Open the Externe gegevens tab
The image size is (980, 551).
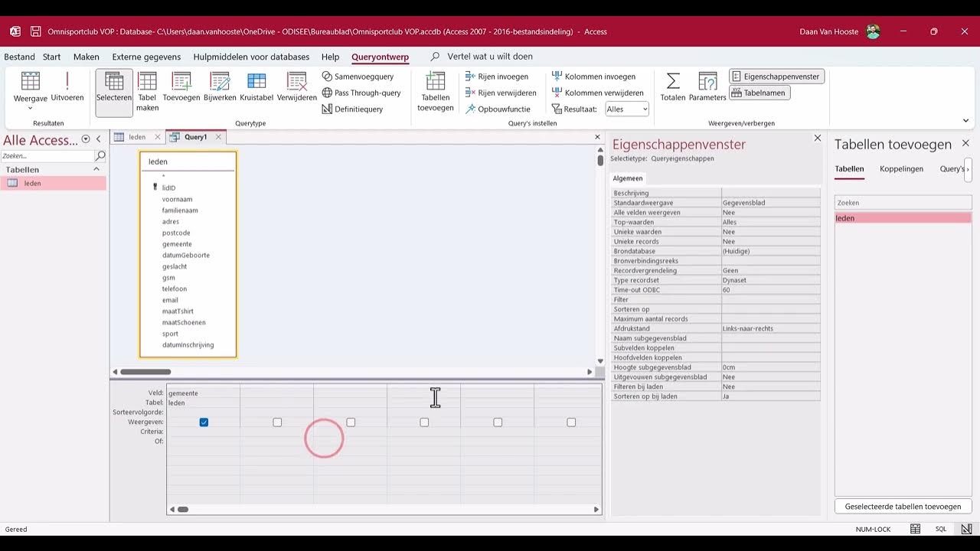(x=146, y=57)
